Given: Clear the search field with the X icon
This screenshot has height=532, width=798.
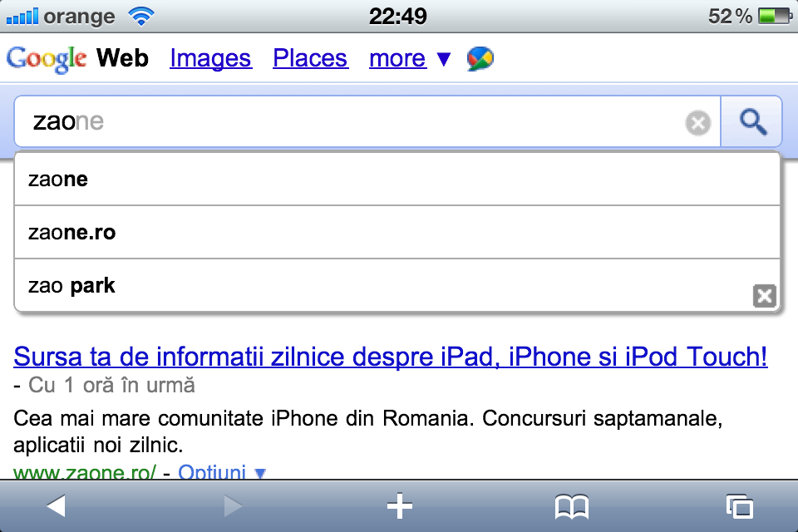Looking at the screenshot, I should (697, 123).
